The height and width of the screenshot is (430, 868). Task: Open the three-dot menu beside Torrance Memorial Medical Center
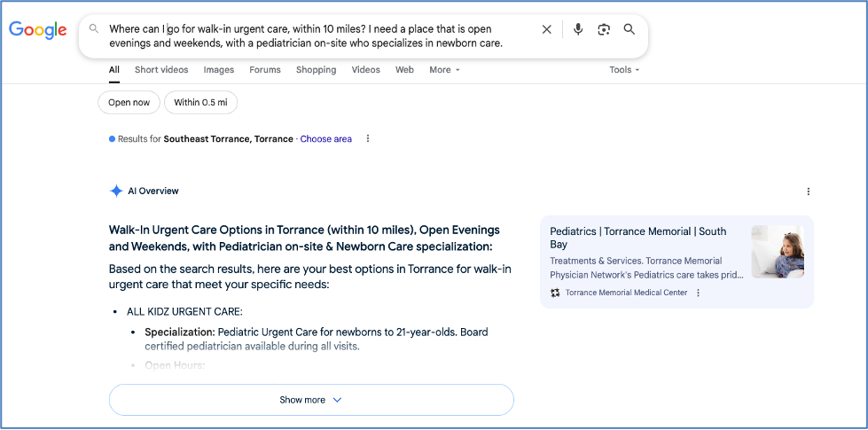click(698, 293)
